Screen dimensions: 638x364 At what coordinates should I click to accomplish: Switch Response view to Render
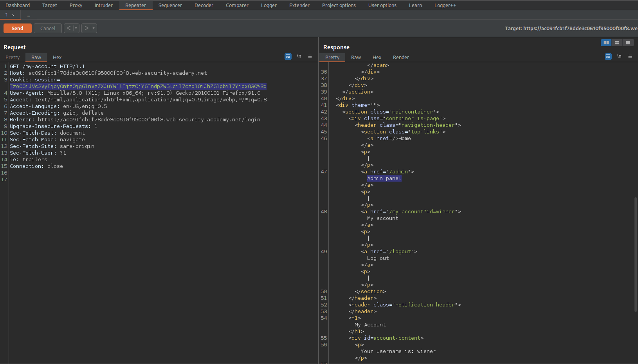pyautogui.click(x=401, y=57)
